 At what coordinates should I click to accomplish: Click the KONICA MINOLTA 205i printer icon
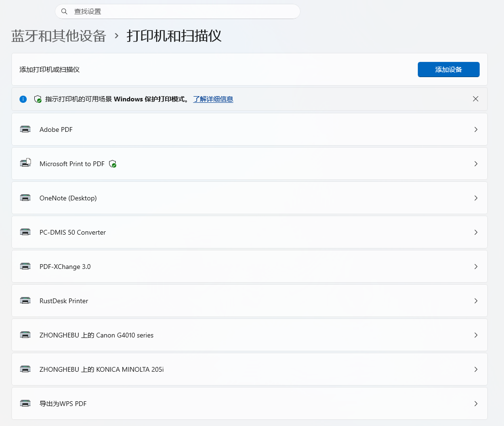[25, 369]
